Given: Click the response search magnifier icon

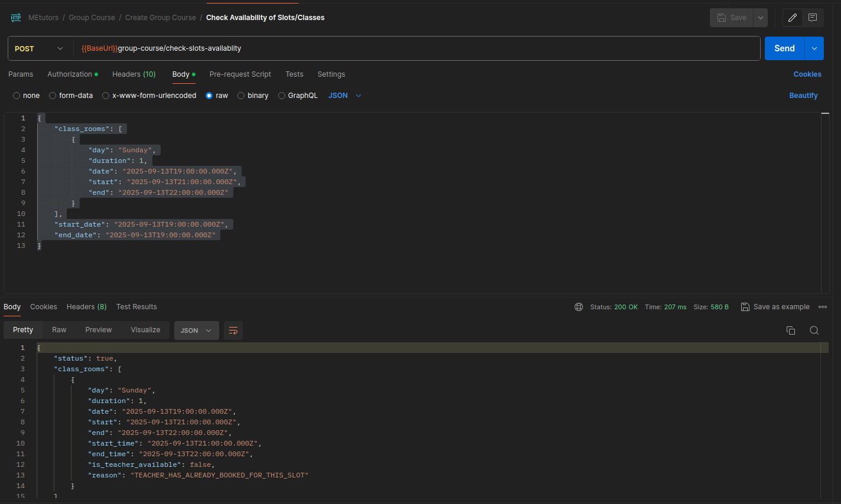Looking at the screenshot, I should (814, 330).
